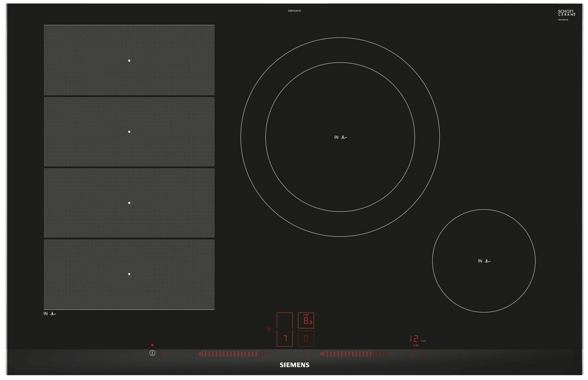The height and width of the screenshot is (380, 588).
Task: Select the zone display showing 7
Action: pyautogui.click(x=285, y=338)
